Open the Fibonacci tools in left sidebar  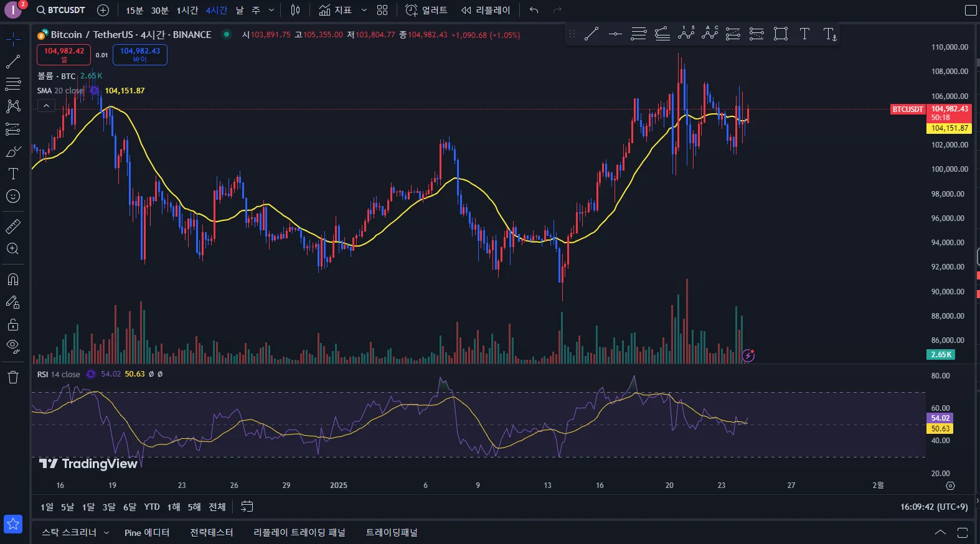[x=13, y=84]
